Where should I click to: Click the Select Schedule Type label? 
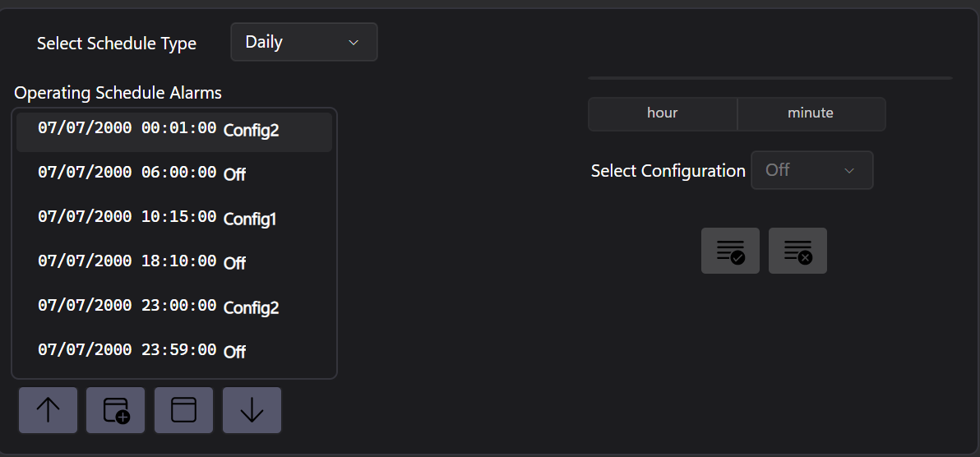pyautogui.click(x=117, y=43)
